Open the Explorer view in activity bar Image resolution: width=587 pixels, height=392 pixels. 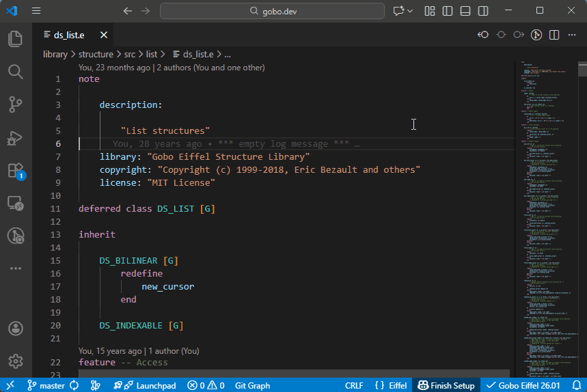coord(15,39)
